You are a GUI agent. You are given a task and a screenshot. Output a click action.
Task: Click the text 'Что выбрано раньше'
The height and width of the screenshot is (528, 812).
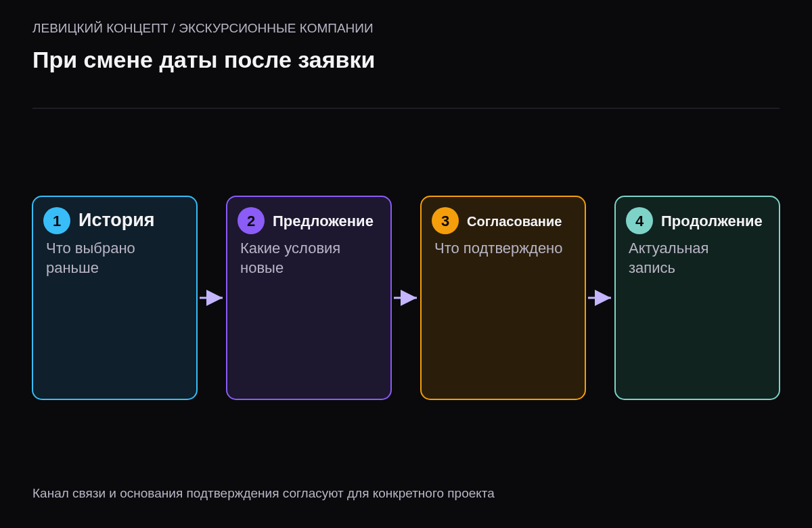91,258
